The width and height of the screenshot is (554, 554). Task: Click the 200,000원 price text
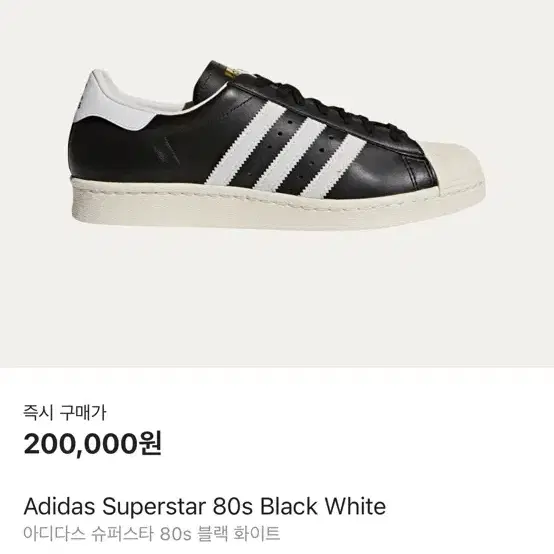point(93,444)
